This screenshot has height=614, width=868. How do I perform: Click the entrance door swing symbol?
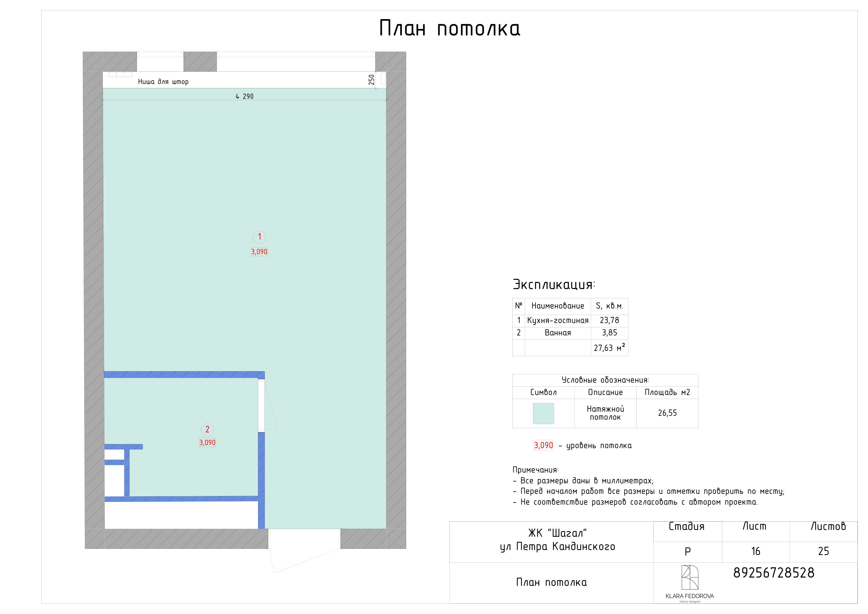[x=305, y=551]
